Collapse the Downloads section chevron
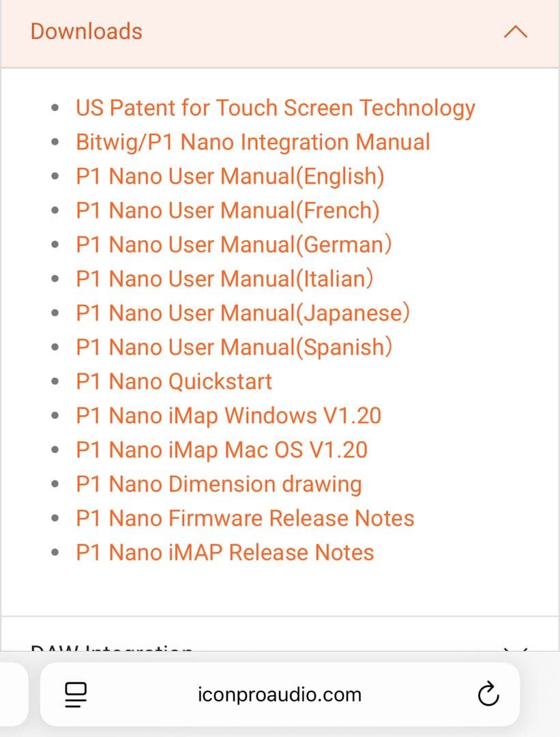Image resolution: width=560 pixels, height=737 pixels. (x=515, y=31)
